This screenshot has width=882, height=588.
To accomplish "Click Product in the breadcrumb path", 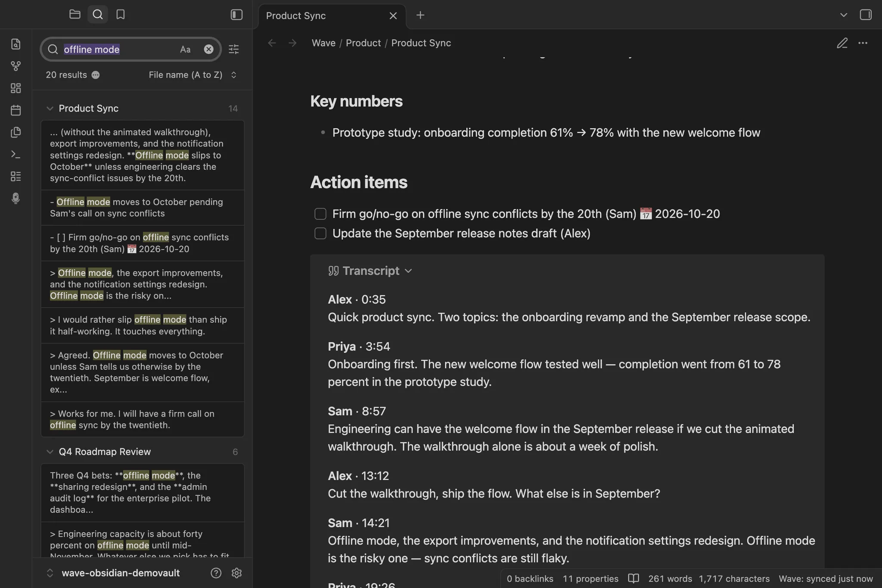I will coord(363,43).
